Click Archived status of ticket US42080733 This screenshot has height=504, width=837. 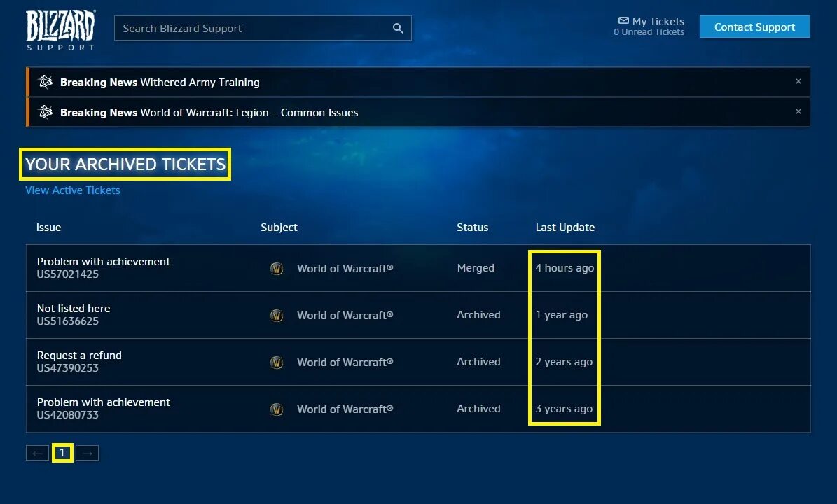pos(478,409)
